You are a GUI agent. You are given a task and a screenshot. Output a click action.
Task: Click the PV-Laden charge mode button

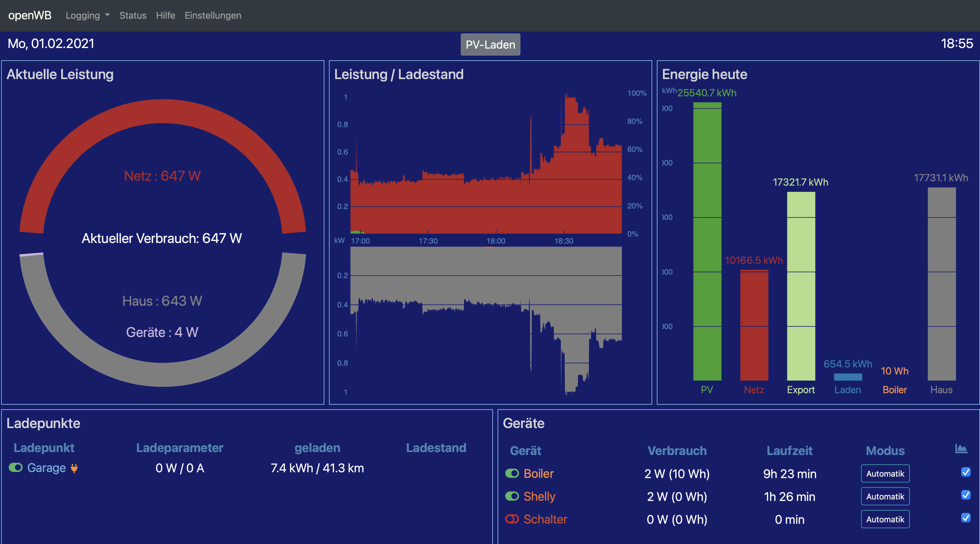pos(490,45)
